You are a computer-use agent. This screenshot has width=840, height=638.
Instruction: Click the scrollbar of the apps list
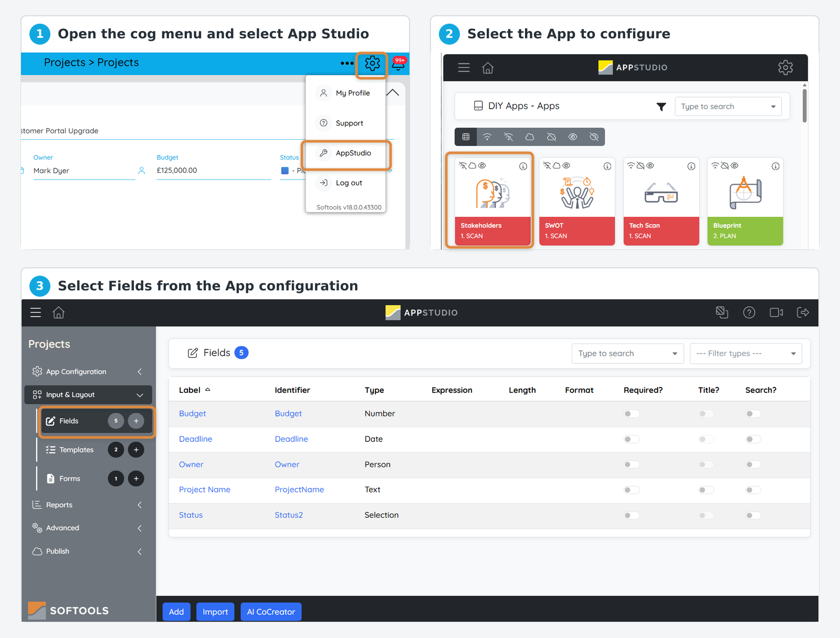point(804,105)
